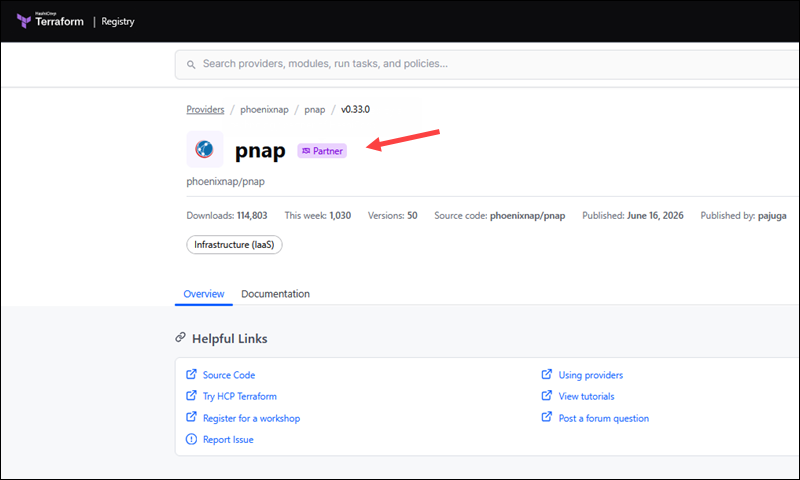
Task: Open the Source Code link
Action: click(x=229, y=375)
